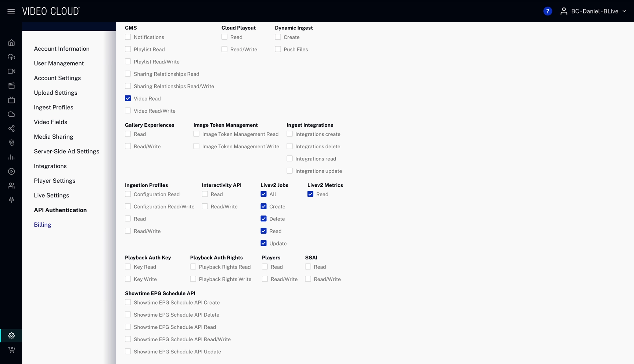This screenshot has width=634, height=364.
Task: Open the blue help question mark
Action: (x=547, y=11)
